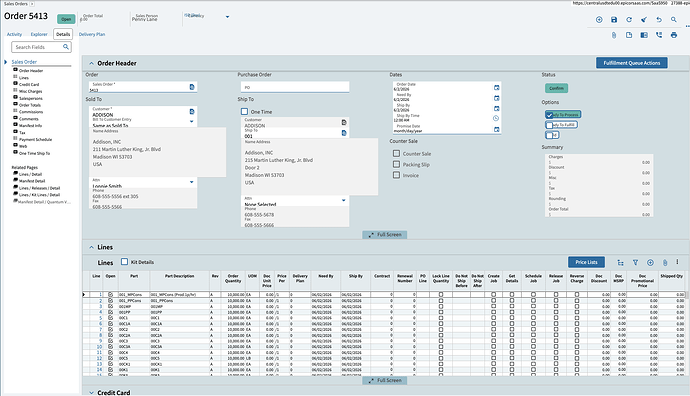
Task: Open the Promise Date calendar picker
Action: tap(496, 129)
